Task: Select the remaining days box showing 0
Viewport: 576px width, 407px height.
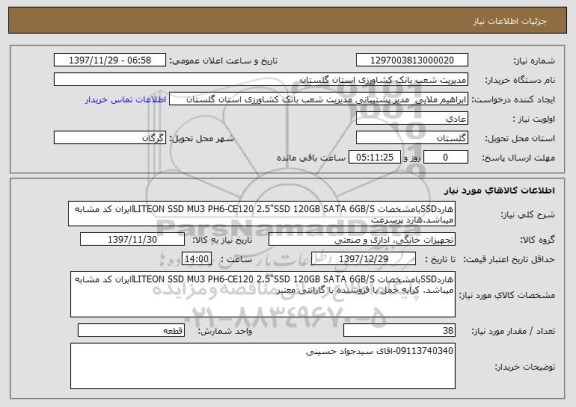Action: pyautogui.click(x=446, y=157)
